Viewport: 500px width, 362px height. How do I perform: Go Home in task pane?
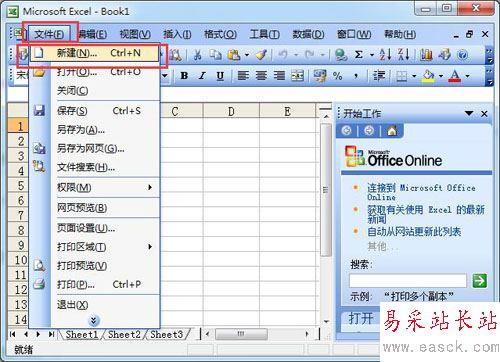pos(392,131)
